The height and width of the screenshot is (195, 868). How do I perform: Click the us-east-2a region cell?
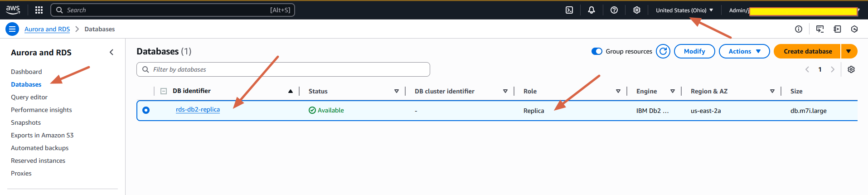pos(706,111)
